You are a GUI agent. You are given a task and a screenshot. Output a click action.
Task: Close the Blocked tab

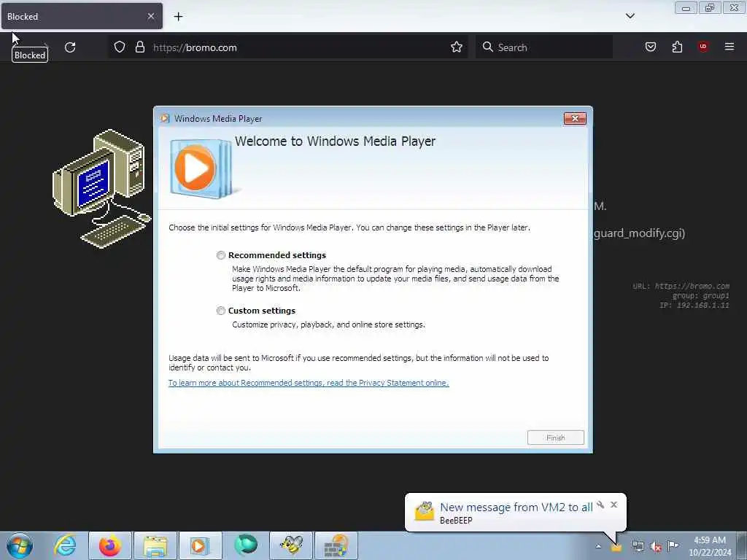point(150,16)
